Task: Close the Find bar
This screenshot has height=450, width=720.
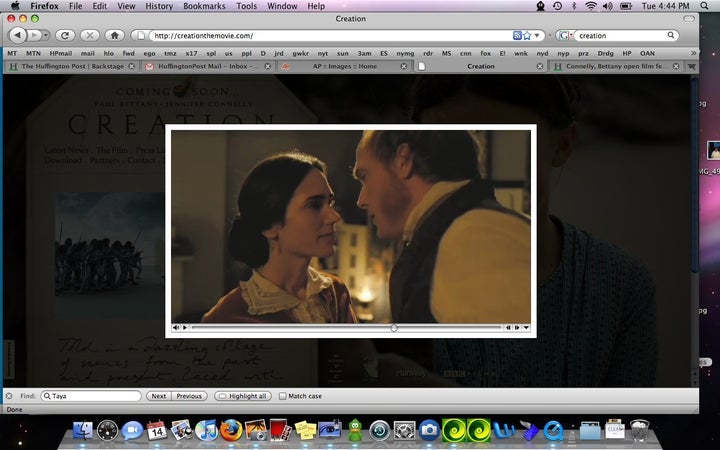Action: [x=9, y=396]
